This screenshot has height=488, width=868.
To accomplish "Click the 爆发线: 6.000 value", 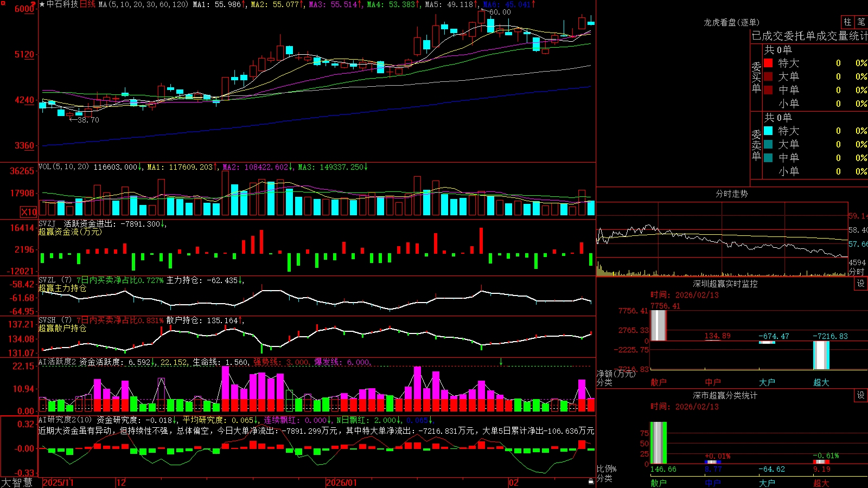I will [x=343, y=362].
